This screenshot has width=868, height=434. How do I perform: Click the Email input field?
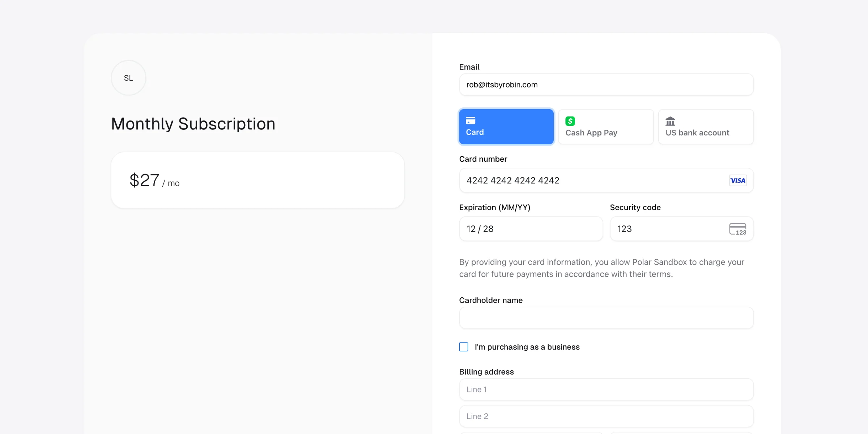click(606, 85)
